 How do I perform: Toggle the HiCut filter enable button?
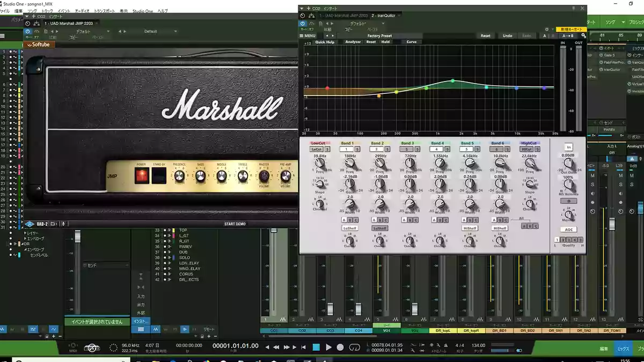[526, 150]
